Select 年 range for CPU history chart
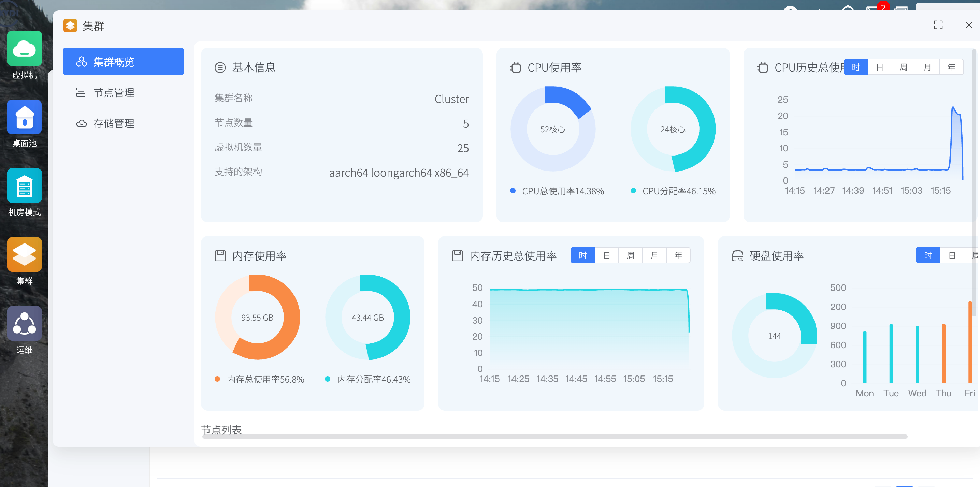980x487 pixels. (x=951, y=67)
